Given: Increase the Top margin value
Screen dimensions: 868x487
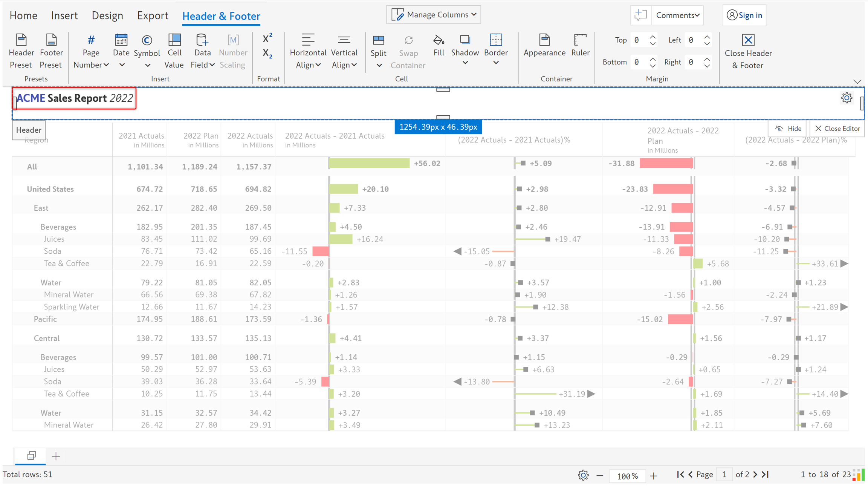Looking at the screenshot, I should coord(653,37).
